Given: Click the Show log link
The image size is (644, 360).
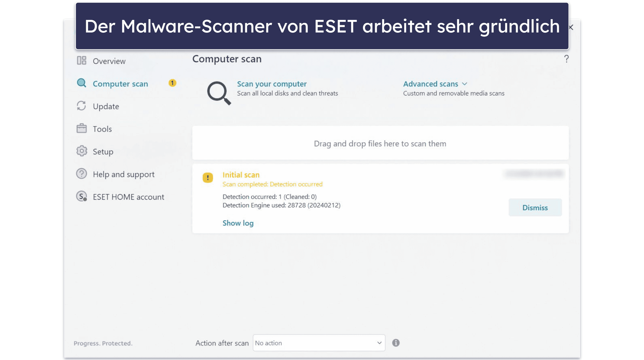Looking at the screenshot, I should [238, 223].
